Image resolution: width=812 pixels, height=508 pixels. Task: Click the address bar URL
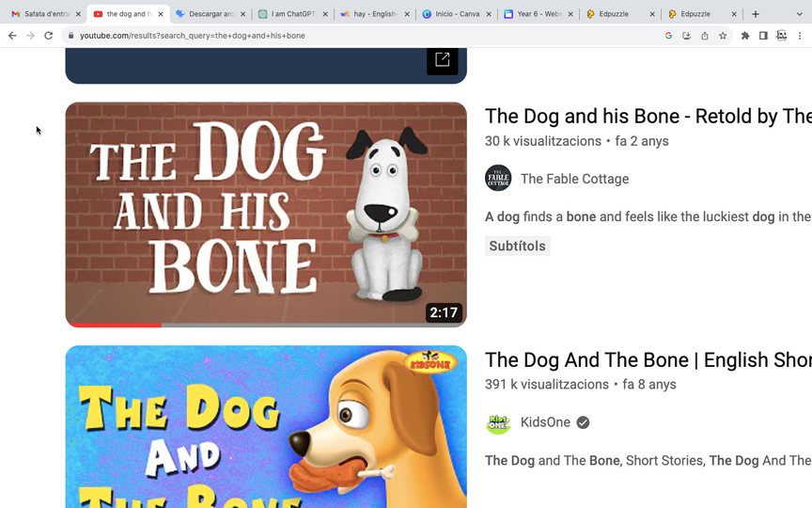(x=192, y=36)
